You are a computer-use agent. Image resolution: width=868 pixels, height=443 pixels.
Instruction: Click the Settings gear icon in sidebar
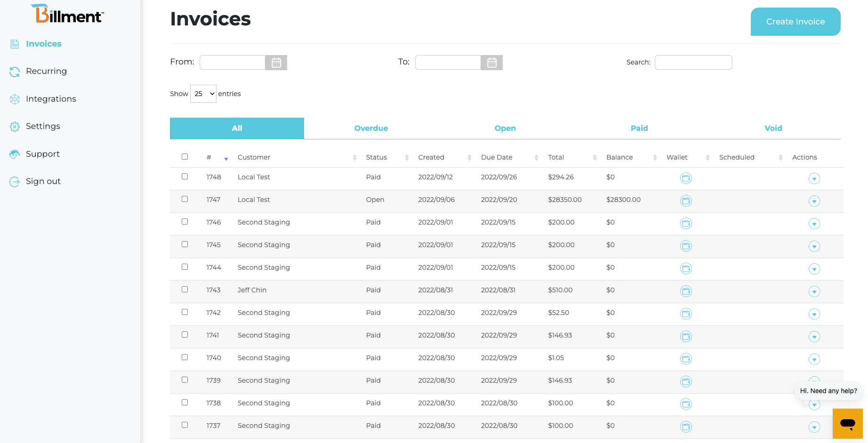(x=15, y=127)
